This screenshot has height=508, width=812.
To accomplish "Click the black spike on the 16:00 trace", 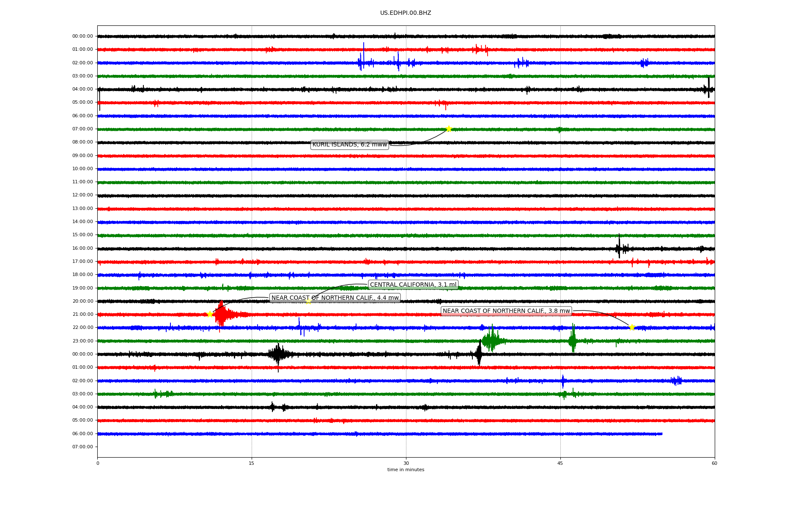I will click(619, 248).
